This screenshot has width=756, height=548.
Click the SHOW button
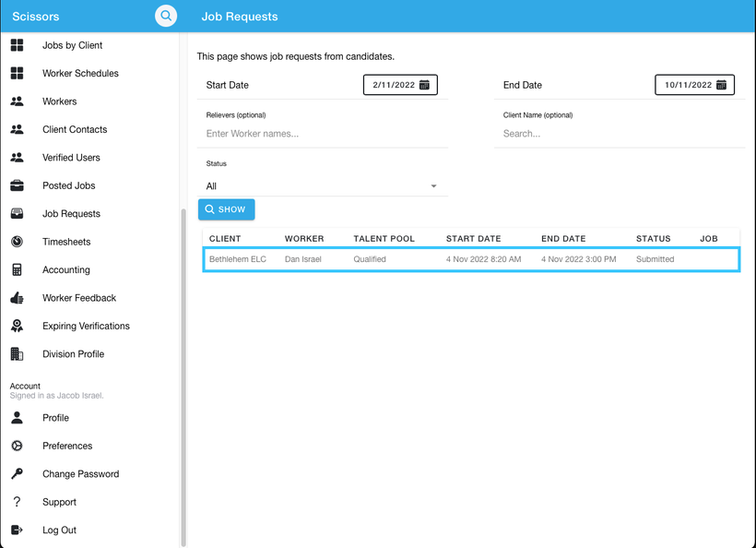226,209
